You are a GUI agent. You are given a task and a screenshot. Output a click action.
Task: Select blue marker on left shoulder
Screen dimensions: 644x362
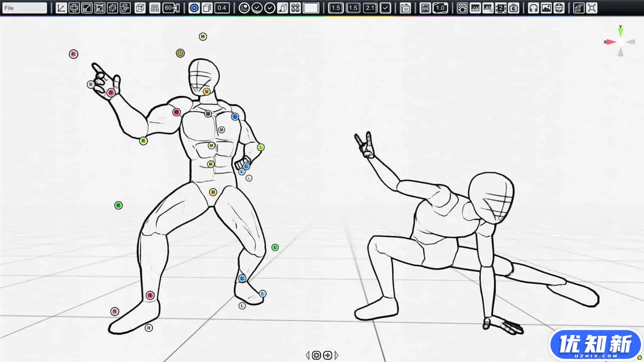click(235, 117)
